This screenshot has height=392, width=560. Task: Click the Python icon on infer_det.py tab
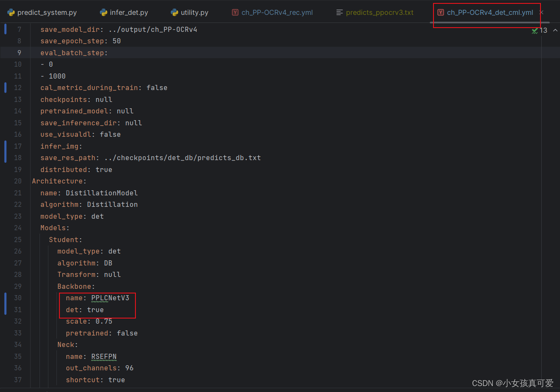pyautogui.click(x=104, y=12)
